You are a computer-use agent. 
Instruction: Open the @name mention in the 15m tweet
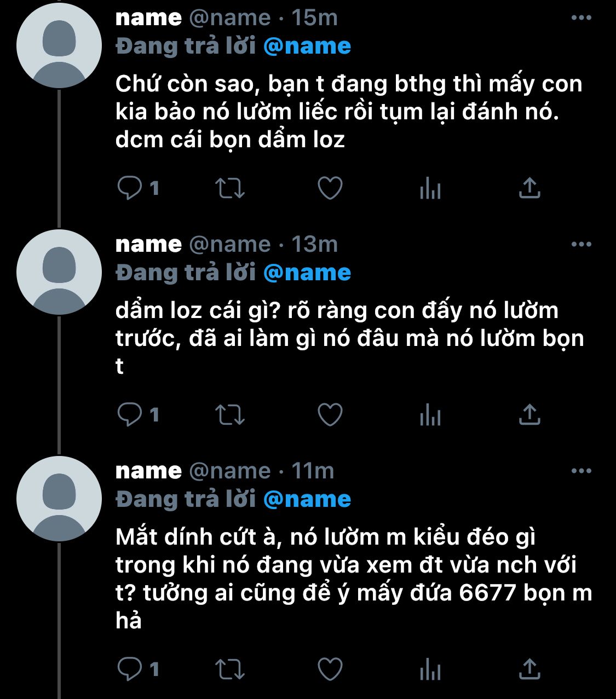coord(307,46)
